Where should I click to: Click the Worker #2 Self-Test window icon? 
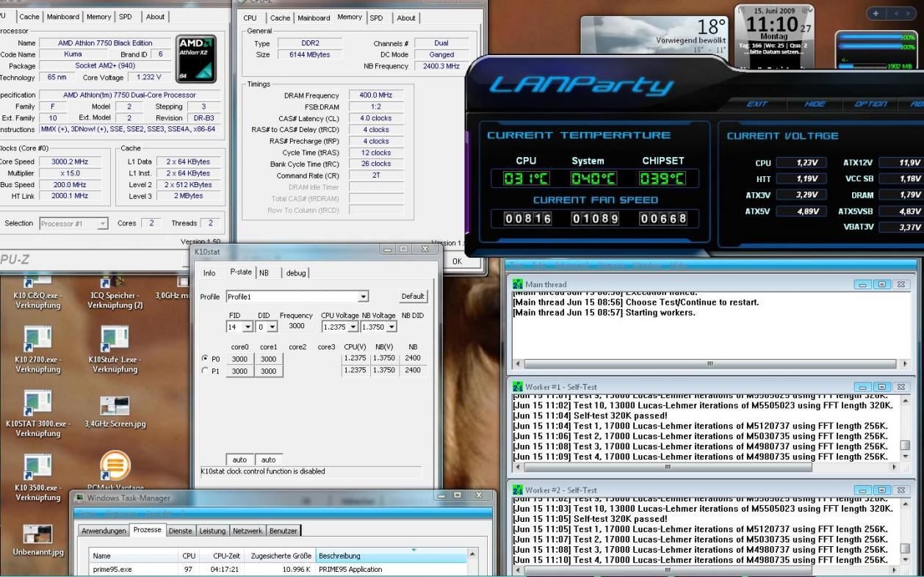coord(518,490)
